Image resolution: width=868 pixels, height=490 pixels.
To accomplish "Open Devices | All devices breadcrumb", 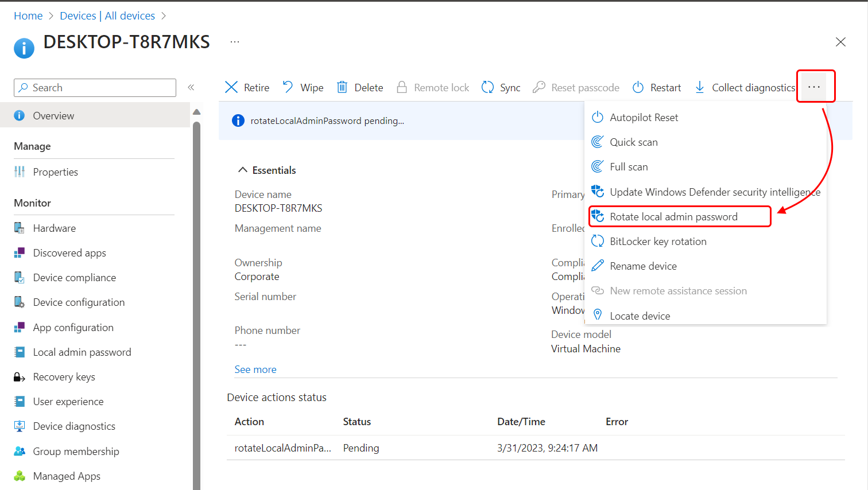I will pos(107,15).
